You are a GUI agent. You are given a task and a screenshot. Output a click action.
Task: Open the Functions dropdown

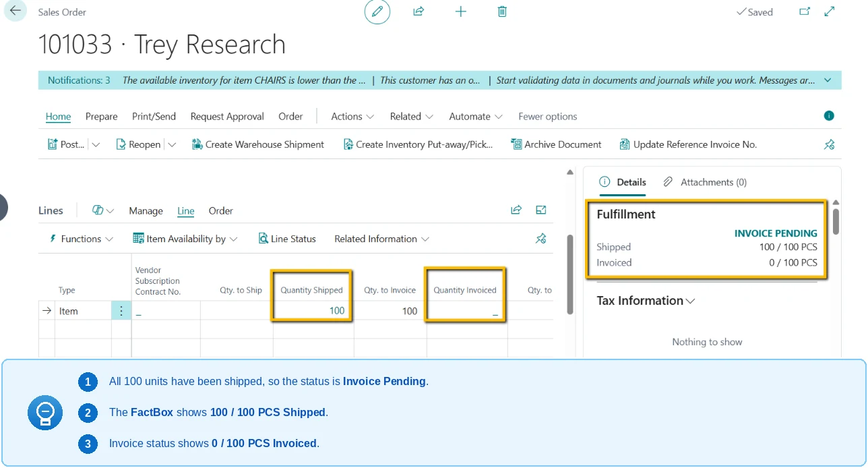click(x=82, y=239)
